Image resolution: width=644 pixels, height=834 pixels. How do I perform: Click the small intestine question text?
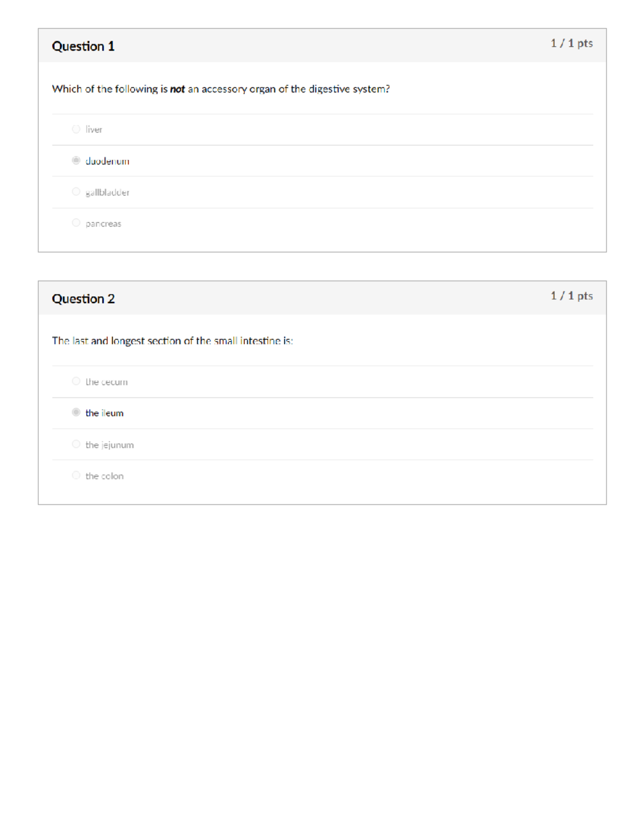[172, 341]
